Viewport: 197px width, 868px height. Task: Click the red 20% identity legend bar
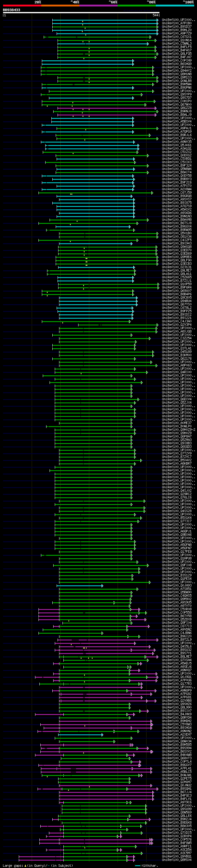point(22,6)
